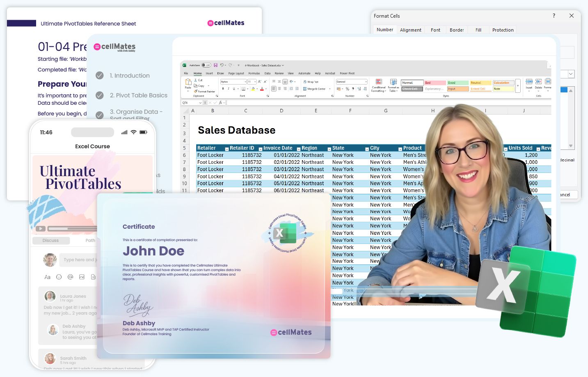
Task: Open the Border tab in Format Cells
Action: 457,30
